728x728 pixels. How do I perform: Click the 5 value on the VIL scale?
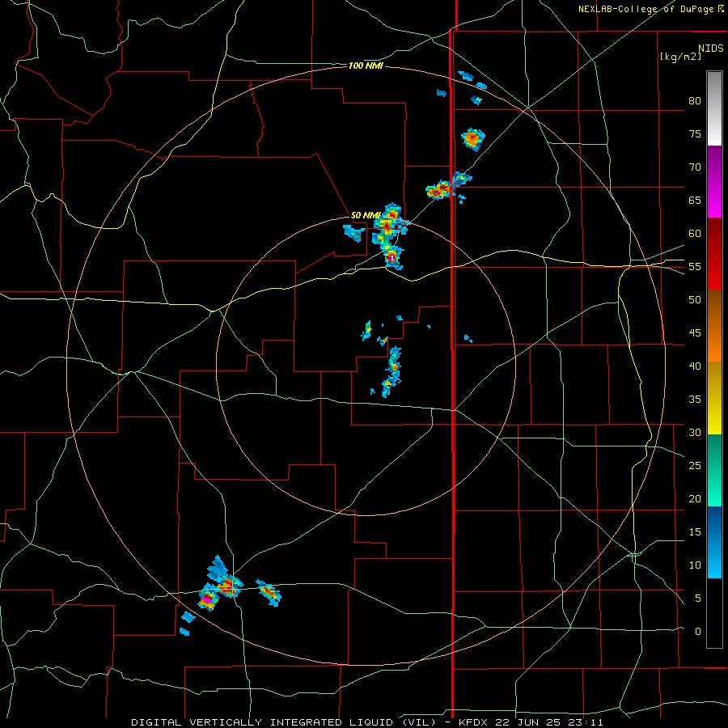pyautogui.click(x=698, y=599)
